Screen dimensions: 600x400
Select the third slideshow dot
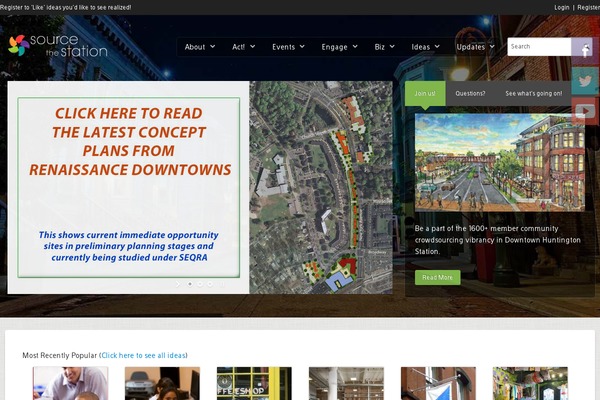tap(210, 284)
